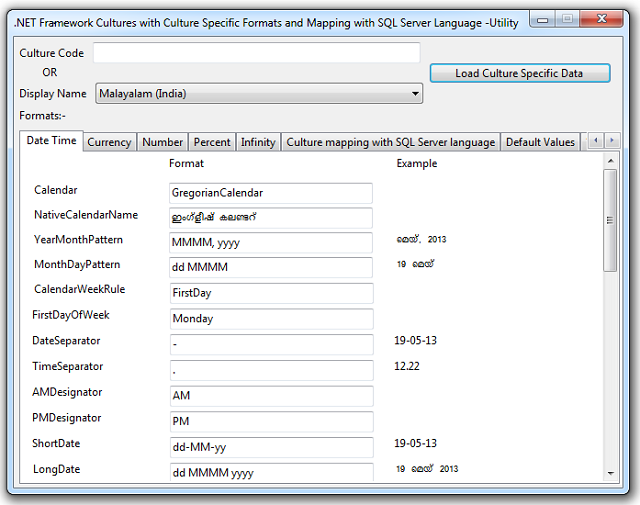Close the utility window
This screenshot has height=505, width=640.
(x=602, y=19)
